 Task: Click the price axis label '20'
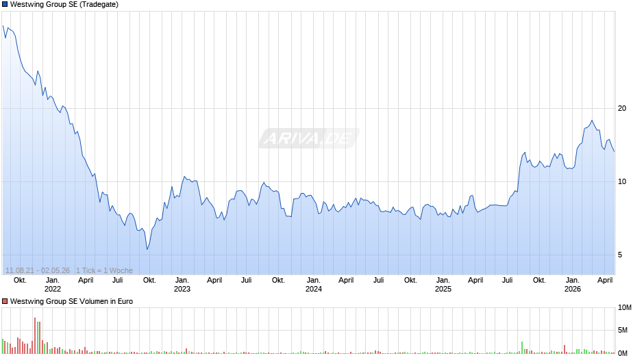[622, 108]
